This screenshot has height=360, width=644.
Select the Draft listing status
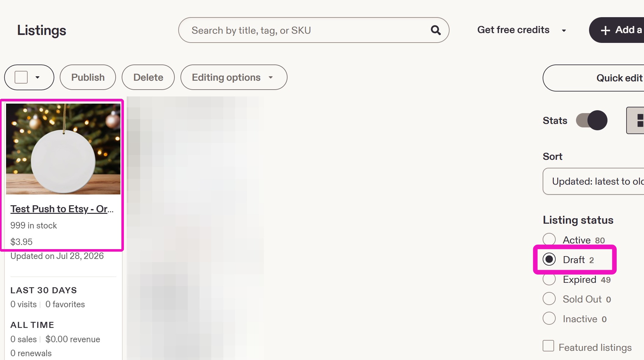(x=549, y=259)
